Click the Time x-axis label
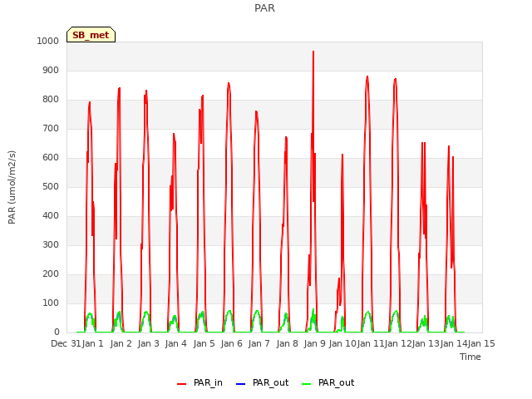The width and height of the screenshot is (532, 399). pyautogui.click(x=470, y=357)
